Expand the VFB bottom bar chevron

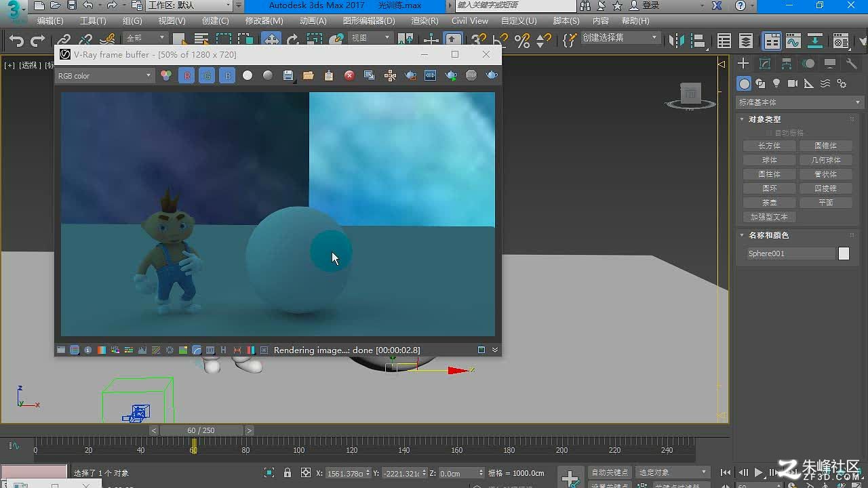[x=495, y=350]
